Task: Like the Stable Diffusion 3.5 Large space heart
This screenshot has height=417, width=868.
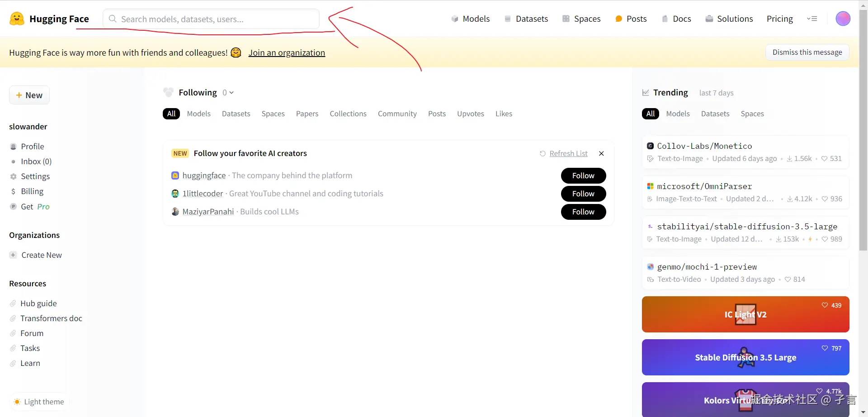Action: pyautogui.click(x=825, y=348)
